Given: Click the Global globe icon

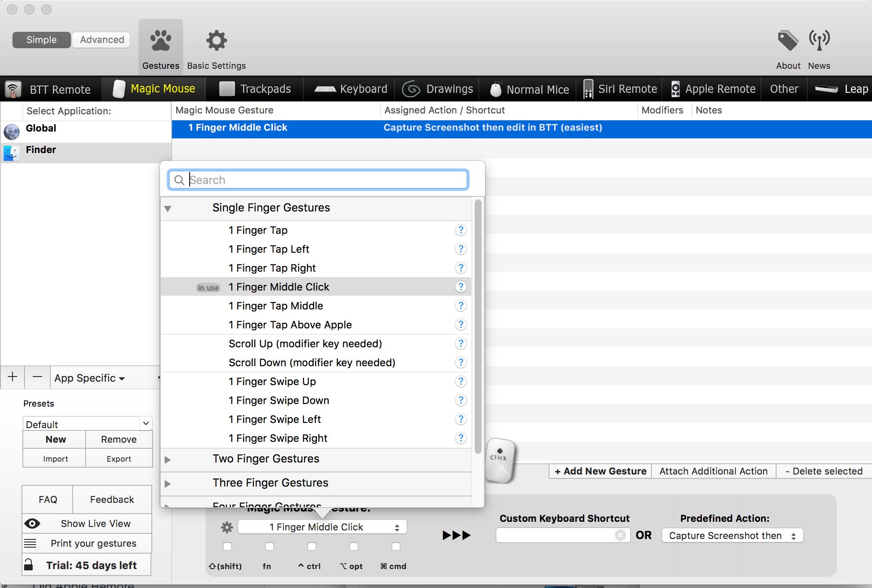Looking at the screenshot, I should (12, 132).
